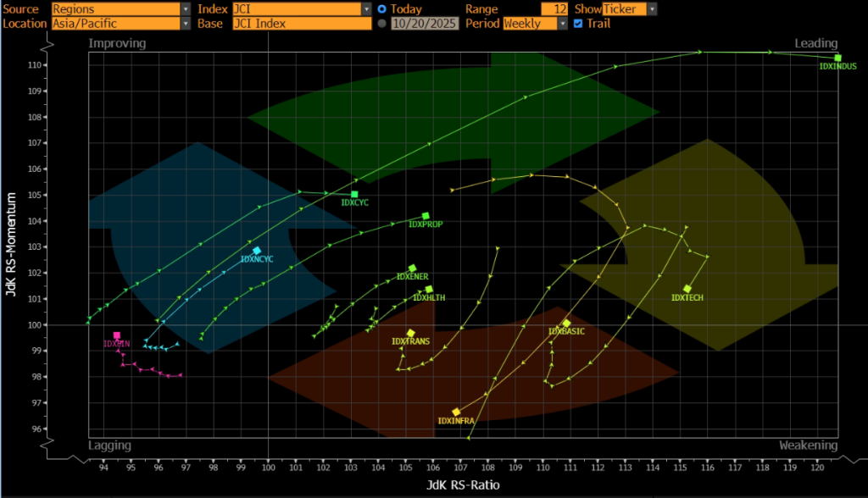Click the 10/20/2025 date field
Image resolution: width=868 pixels, height=498 pixels.
tap(425, 24)
